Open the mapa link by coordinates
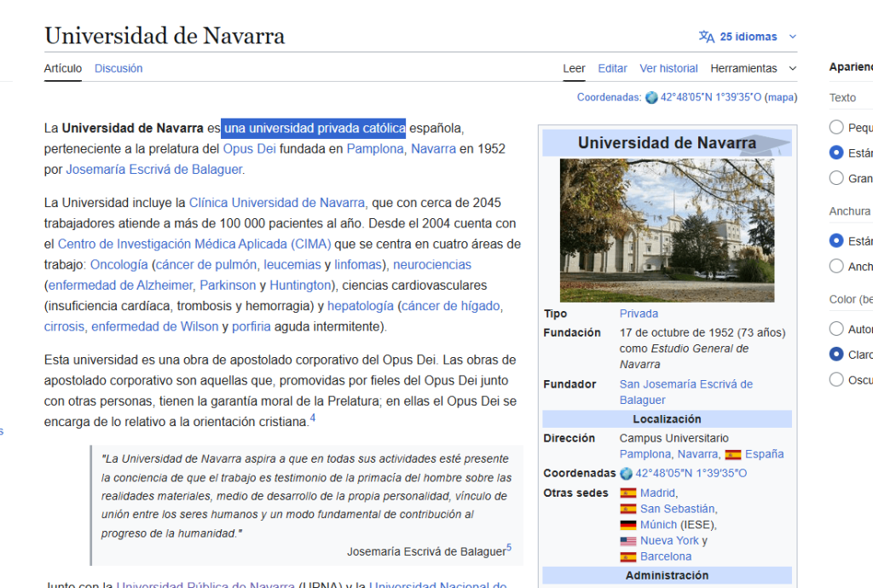 pos(781,97)
